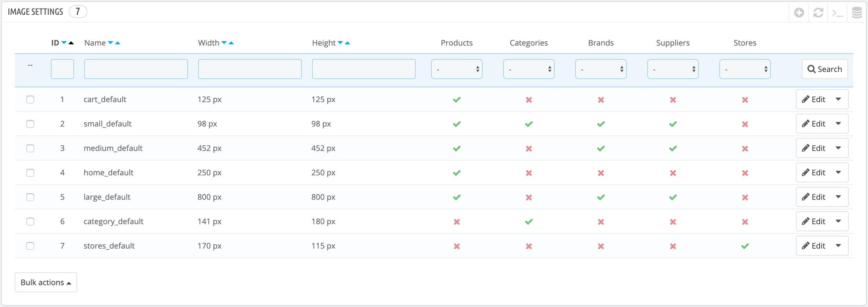The image size is (868, 307).
Task: Click the add new image type icon
Action: (799, 13)
